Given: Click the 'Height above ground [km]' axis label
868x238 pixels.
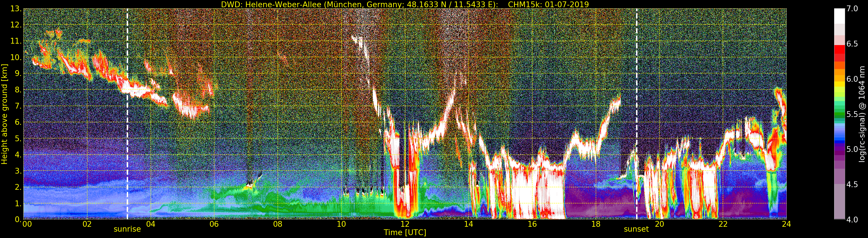Looking at the screenshot, I should click(x=4, y=114).
